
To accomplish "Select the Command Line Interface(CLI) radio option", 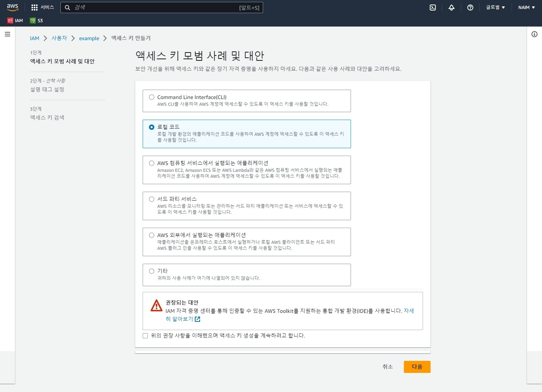I will [152, 97].
